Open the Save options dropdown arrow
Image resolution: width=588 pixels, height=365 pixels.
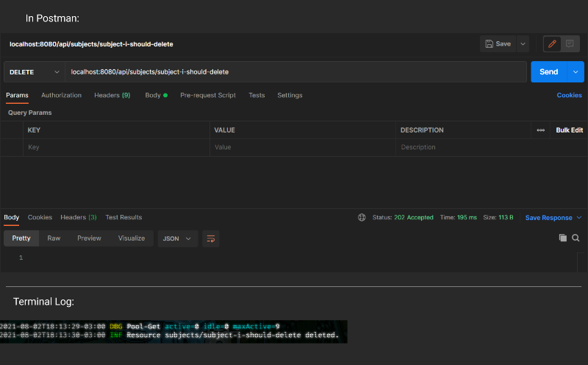(523, 44)
